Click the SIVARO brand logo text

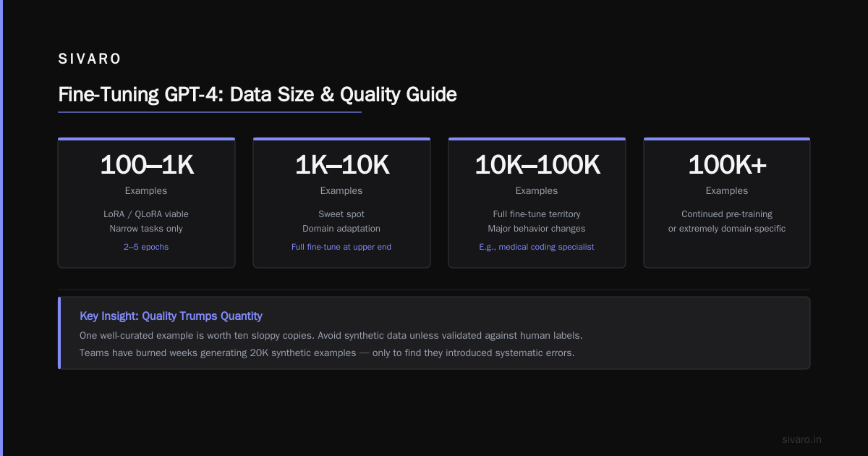(90, 59)
